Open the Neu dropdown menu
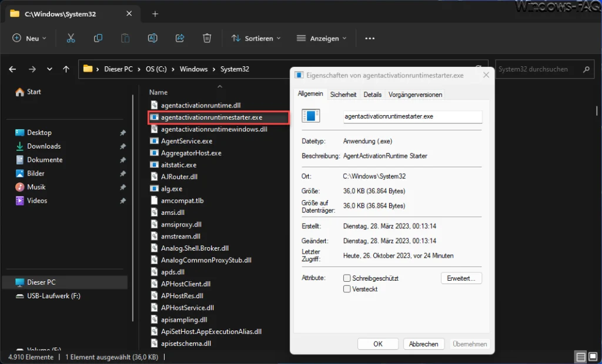The image size is (602, 364). click(x=29, y=38)
